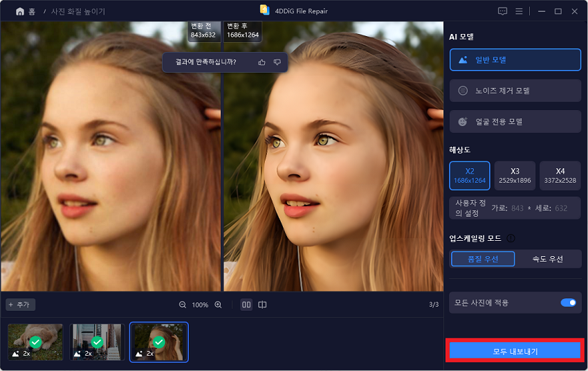Image resolution: width=588 pixels, height=371 pixels.
Task: Click upscaling mode info icon
Action: tap(511, 238)
